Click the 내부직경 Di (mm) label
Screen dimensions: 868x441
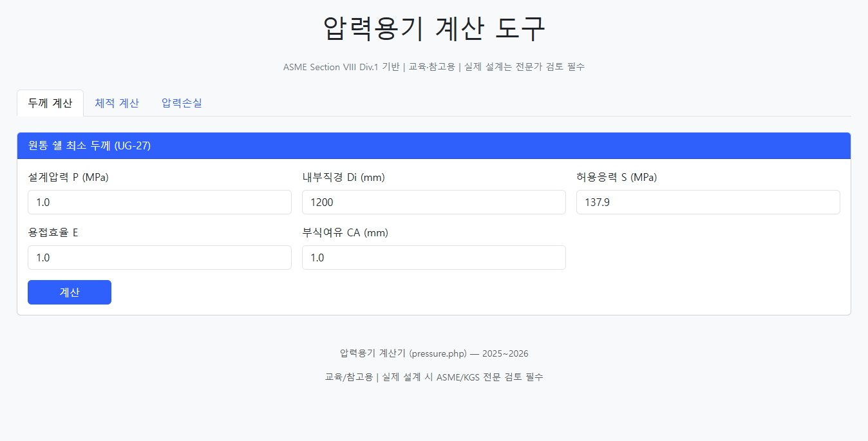point(343,178)
